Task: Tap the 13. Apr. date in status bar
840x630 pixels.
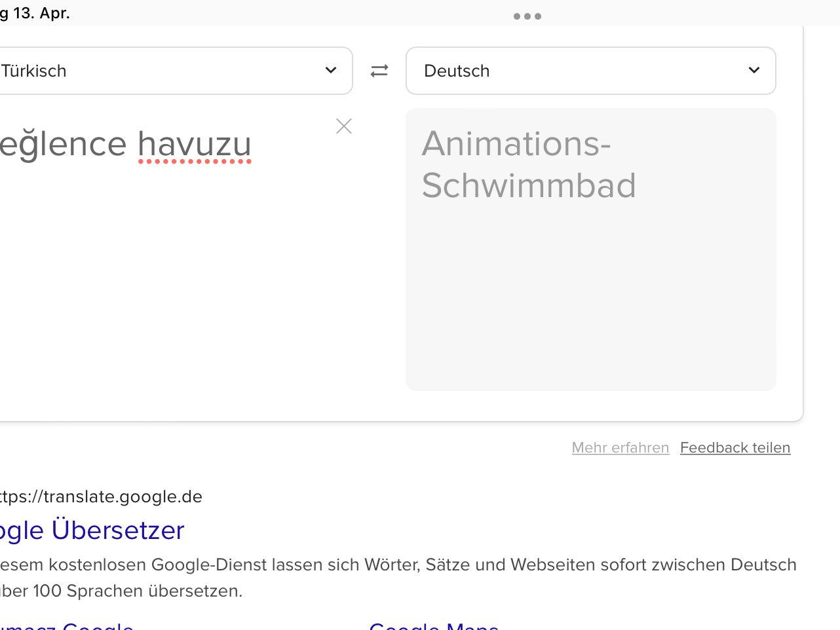Action: point(41,13)
